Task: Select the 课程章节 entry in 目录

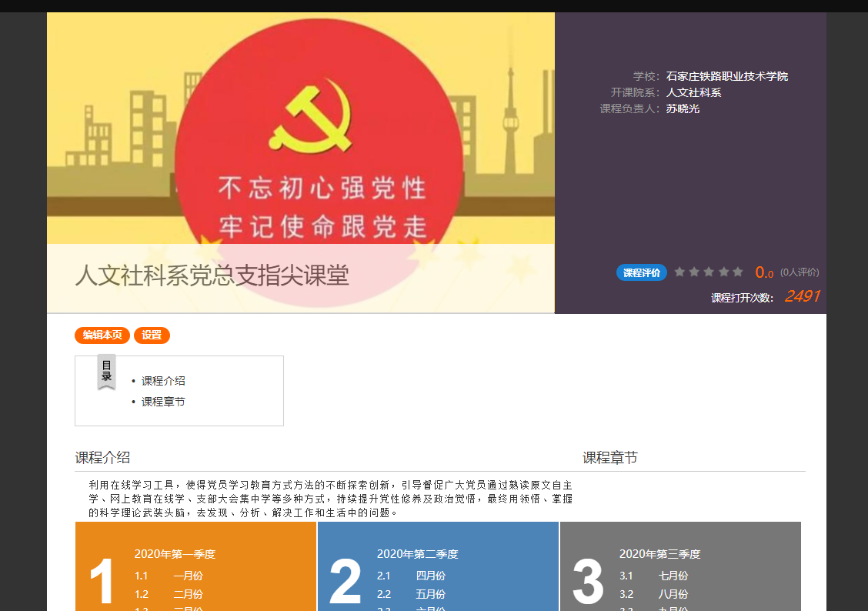Action: tap(163, 402)
